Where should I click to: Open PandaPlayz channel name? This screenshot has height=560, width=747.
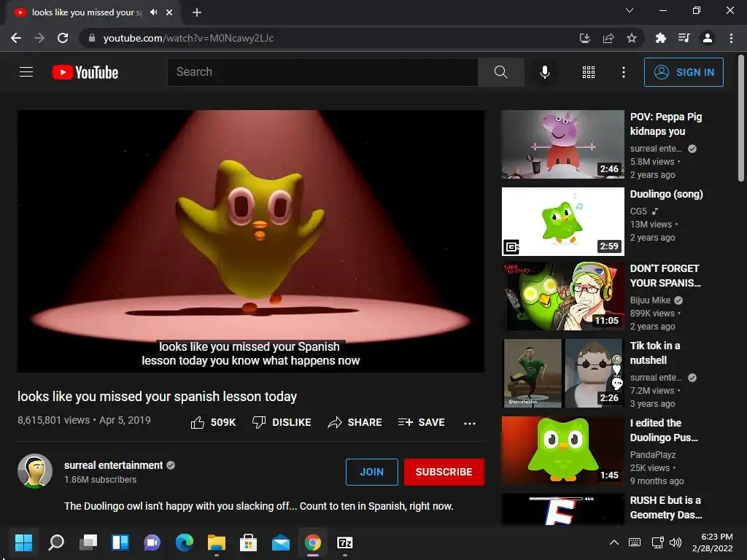[653, 455]
